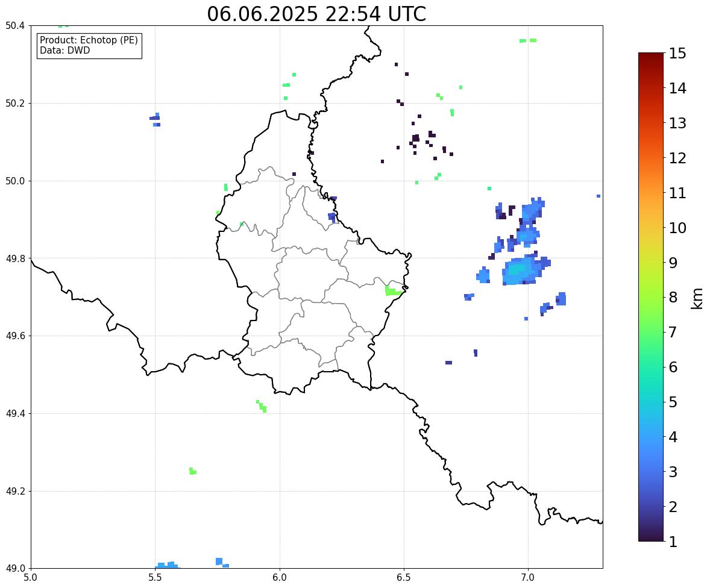Image resolution: width=710 pixels, height=588 pixels.
Task: Click the colorbar at the 8 km level
Action: click(651, 298)
